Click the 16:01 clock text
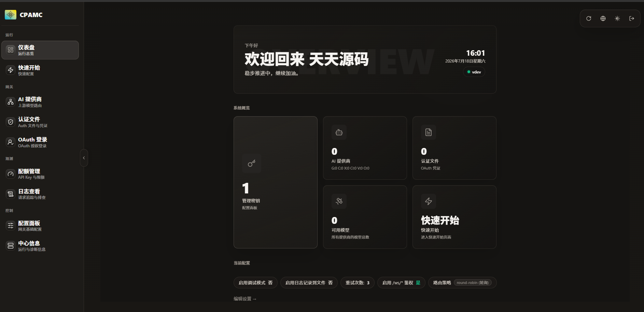 pyautogui.click(x=476, y=53)
